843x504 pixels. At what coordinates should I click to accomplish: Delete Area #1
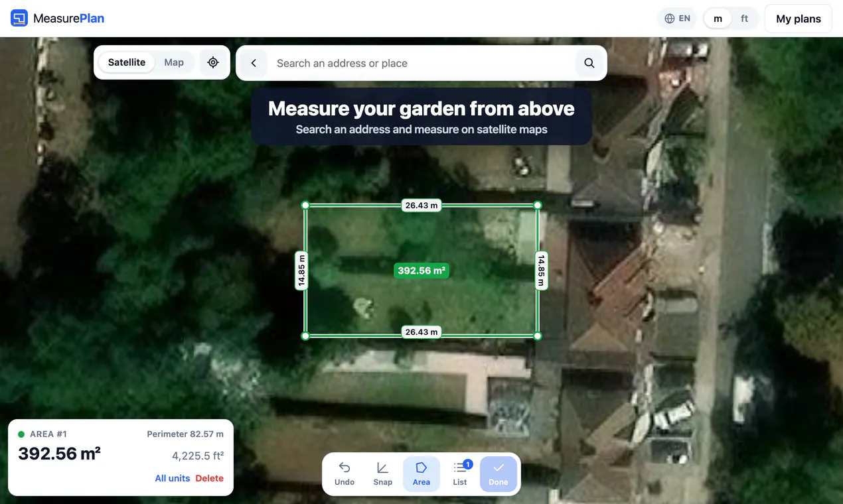click(210, 478)
